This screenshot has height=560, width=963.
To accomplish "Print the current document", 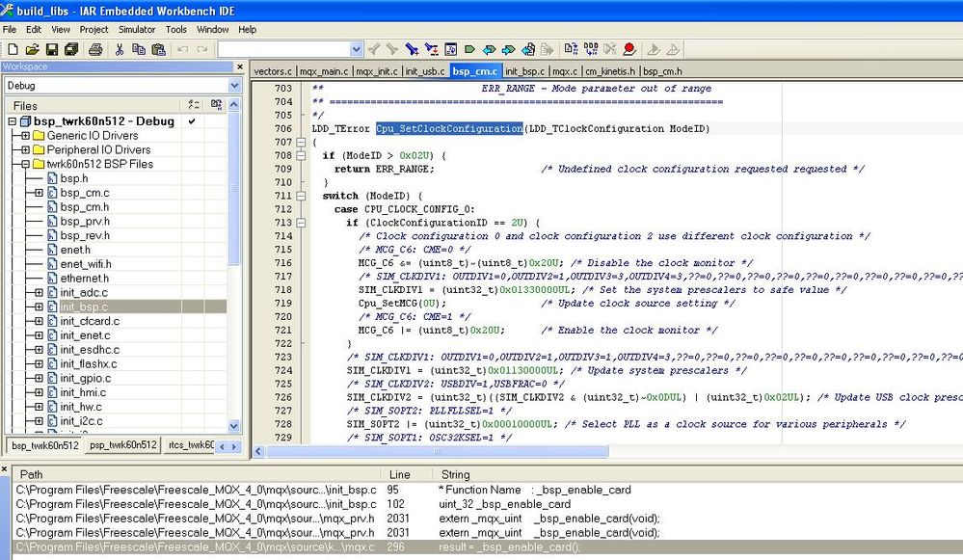I will (95, 49).
